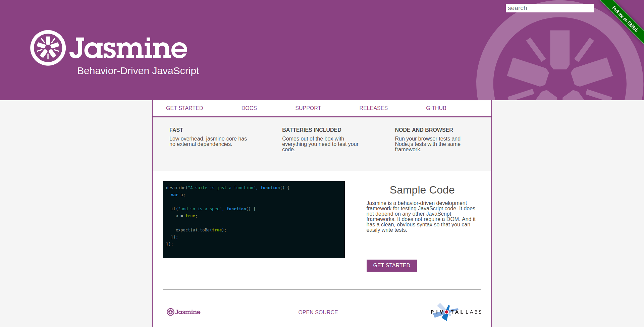Click the Fork me on GitHub ribbon
This screenshot has height=327, width=644.
coord(625,19)
